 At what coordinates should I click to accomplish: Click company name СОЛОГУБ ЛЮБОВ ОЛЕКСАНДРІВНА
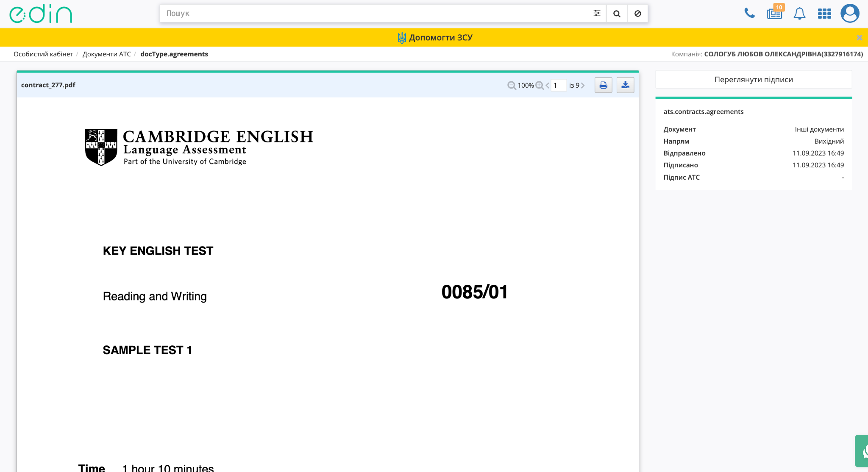pyautogui.click(x=783, y=54)
